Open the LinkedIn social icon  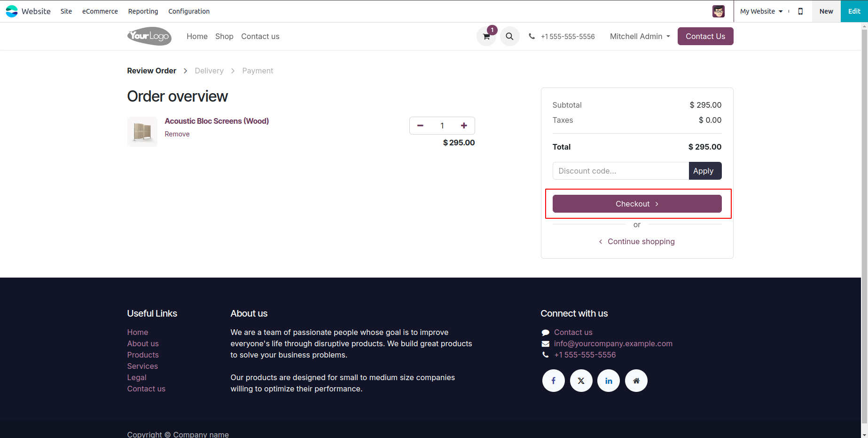(609, 381)
